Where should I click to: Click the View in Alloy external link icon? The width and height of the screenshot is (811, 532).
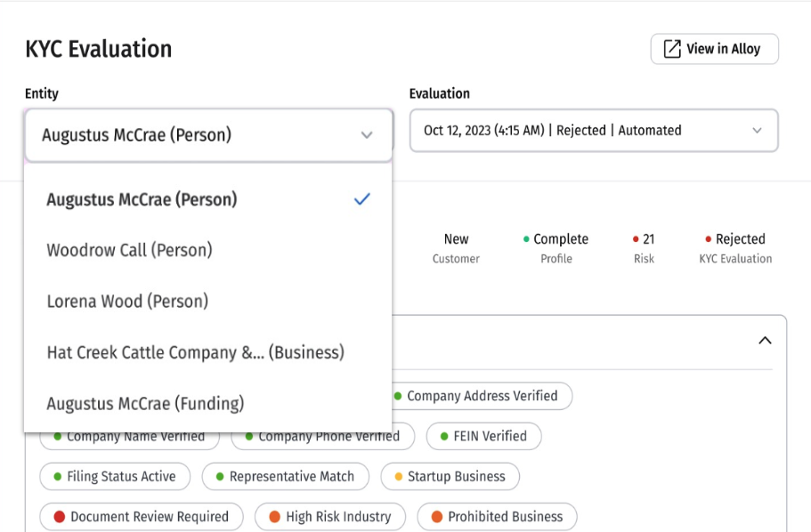click(x=672, y=50)
